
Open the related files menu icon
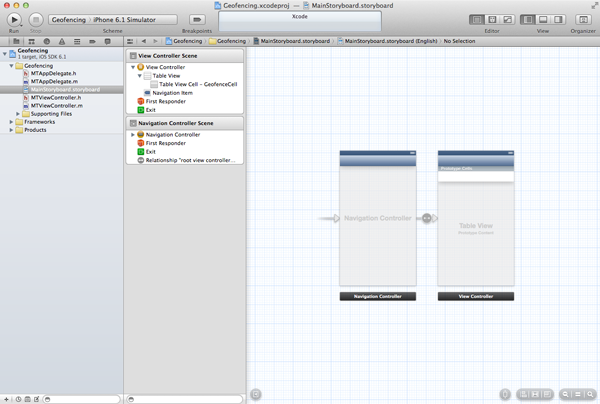(130, 41)
